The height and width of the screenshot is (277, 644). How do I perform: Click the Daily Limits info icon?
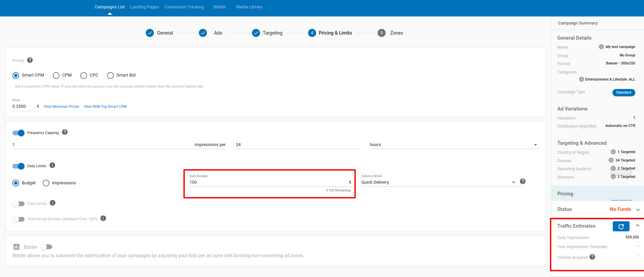pos(52,165)
